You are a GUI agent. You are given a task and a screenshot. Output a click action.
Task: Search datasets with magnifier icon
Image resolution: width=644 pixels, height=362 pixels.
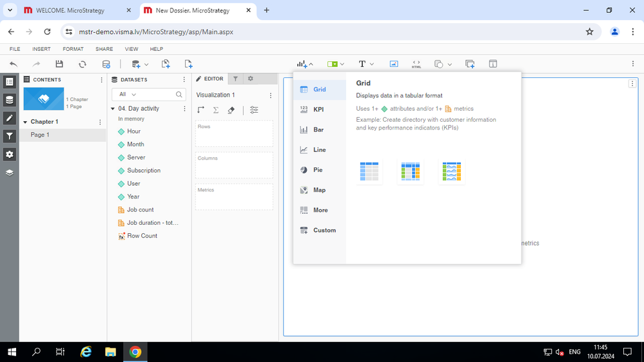179,95
